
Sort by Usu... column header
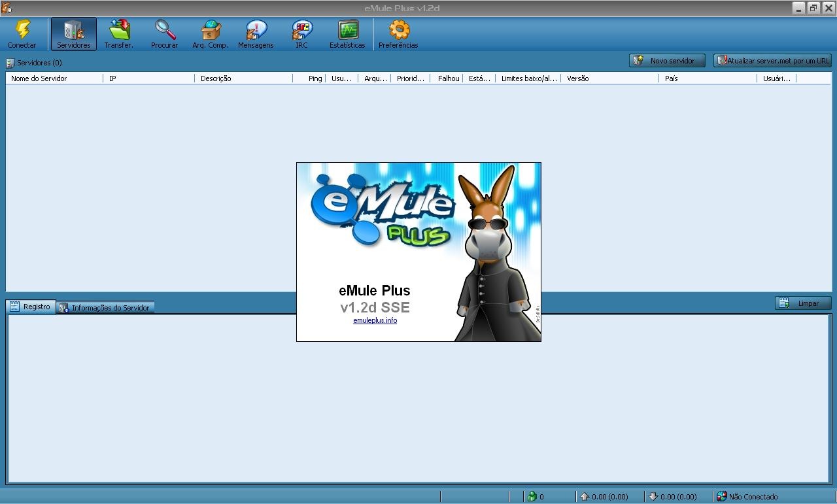tap(342, 78)
